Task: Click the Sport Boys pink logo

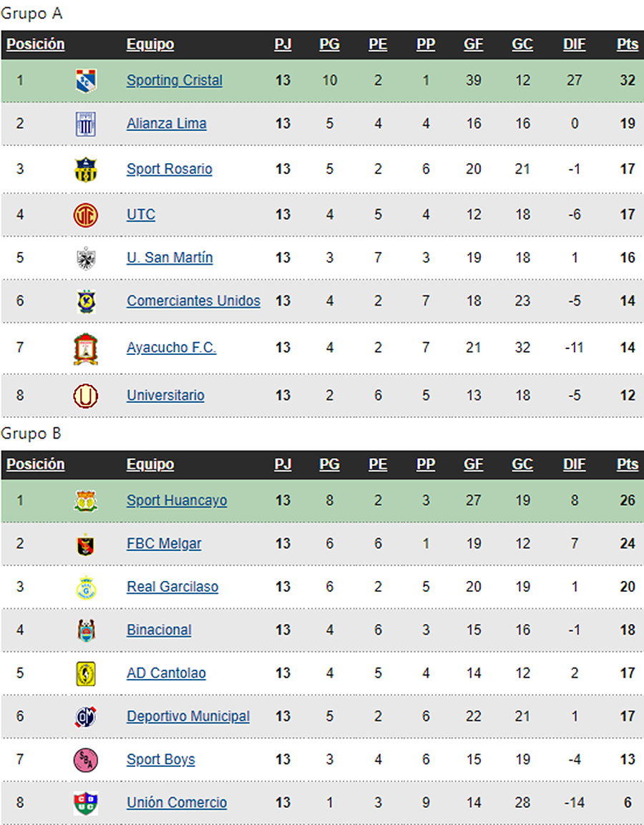Action: pos(86,760)
